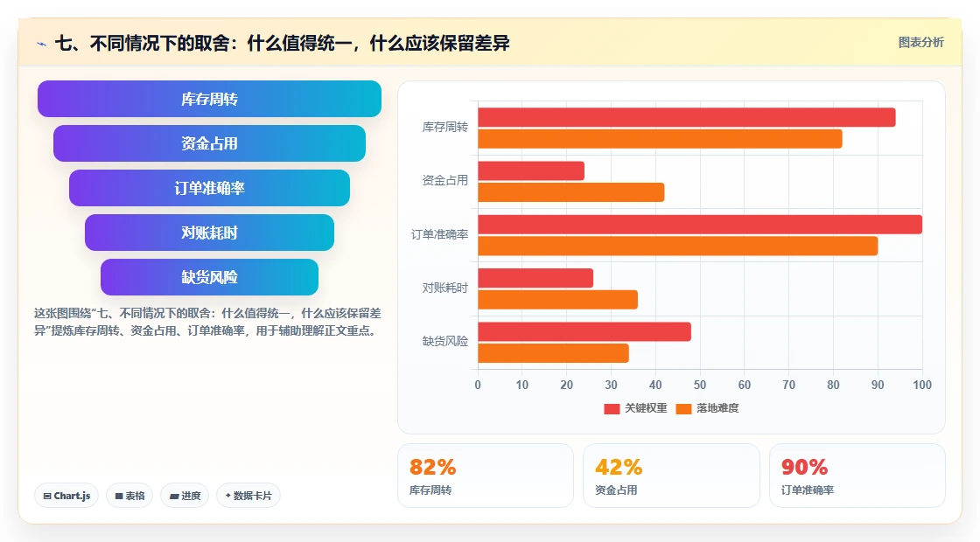Open the 82% 库存周转 data card
980x542 pixels.
[x=486, y=476]
